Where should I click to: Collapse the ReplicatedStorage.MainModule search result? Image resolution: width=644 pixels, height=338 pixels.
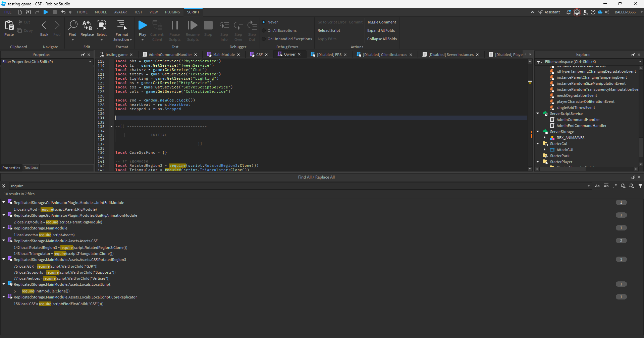click(x=3, y=228)
